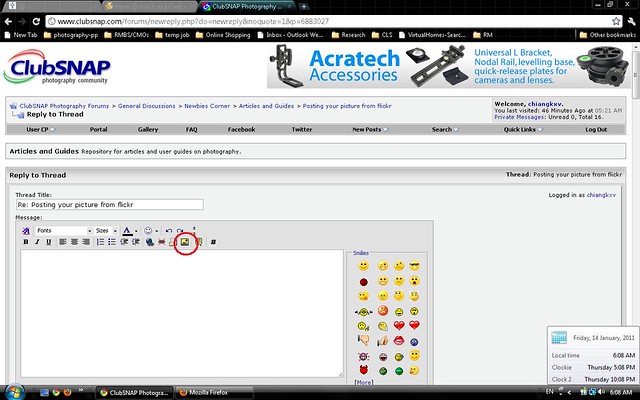Open Chrome wrench settings menu
This screenshot has width=640, height=400.
631,21
